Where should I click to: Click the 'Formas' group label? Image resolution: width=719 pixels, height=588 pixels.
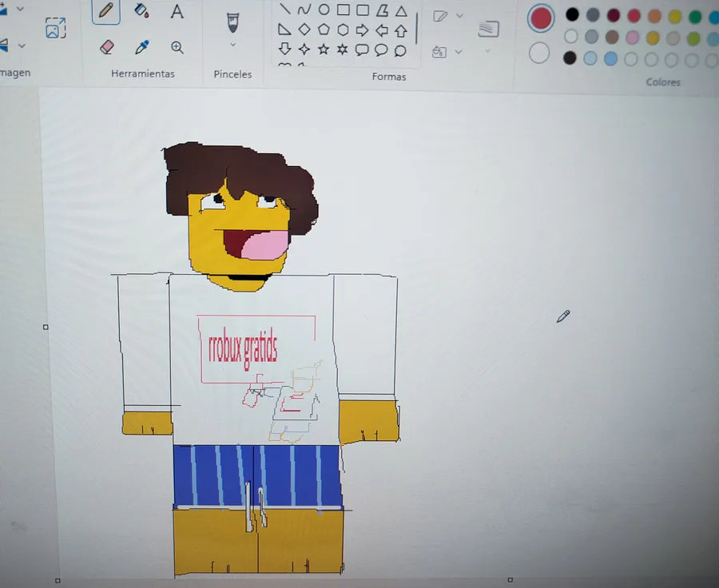click(389, 77)
